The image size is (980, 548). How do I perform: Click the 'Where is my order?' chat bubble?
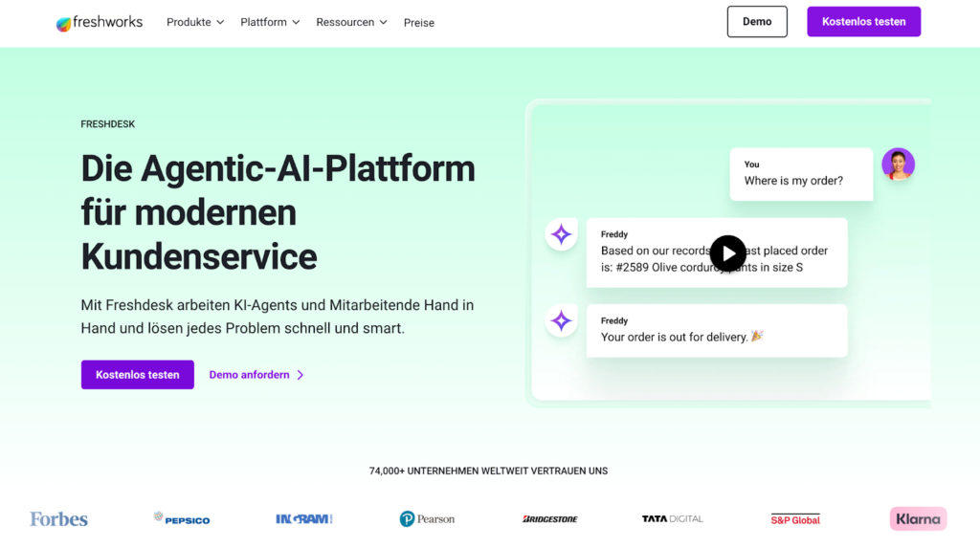pos(801,174)
